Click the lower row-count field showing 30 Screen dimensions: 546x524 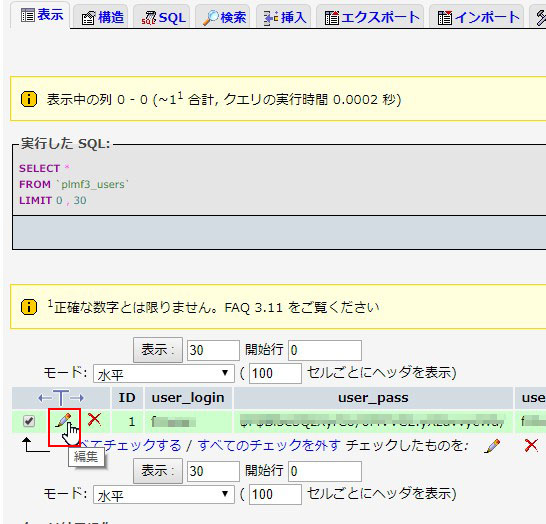pos(213,471)
